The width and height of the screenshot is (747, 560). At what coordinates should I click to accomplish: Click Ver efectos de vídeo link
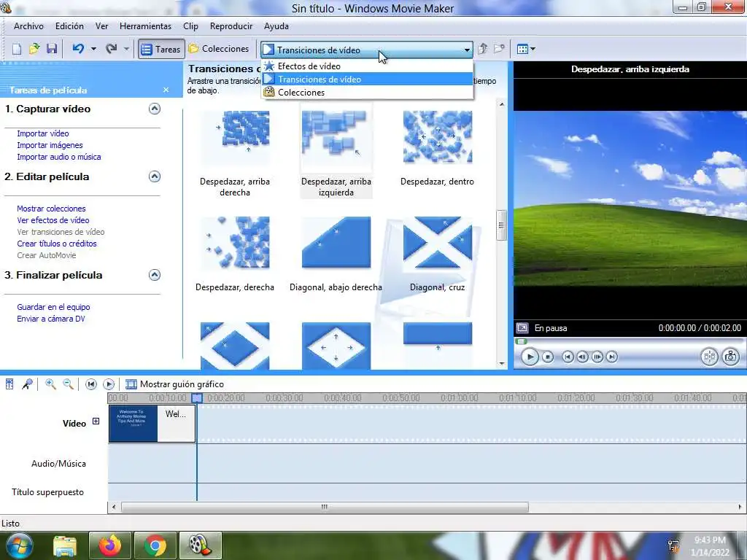[53, 220]
